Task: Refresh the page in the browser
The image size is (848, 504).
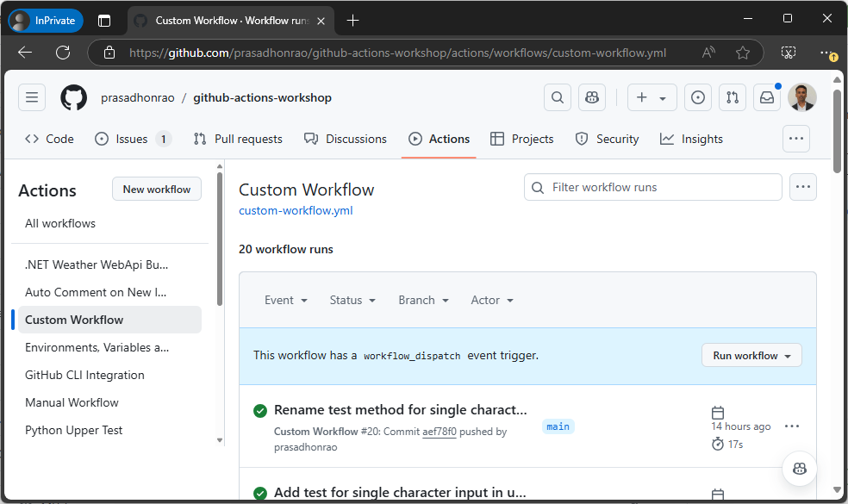Action: [63, 53]
